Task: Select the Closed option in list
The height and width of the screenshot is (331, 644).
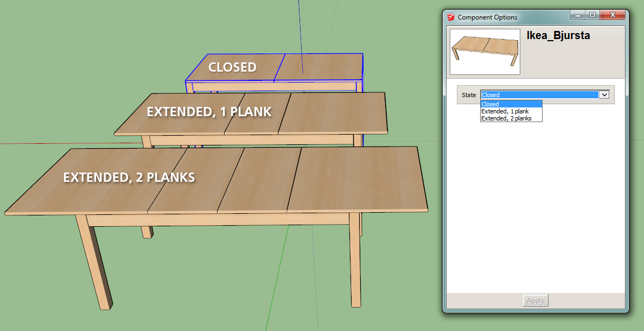Action: pyautogui.click(x=511, y=104)
